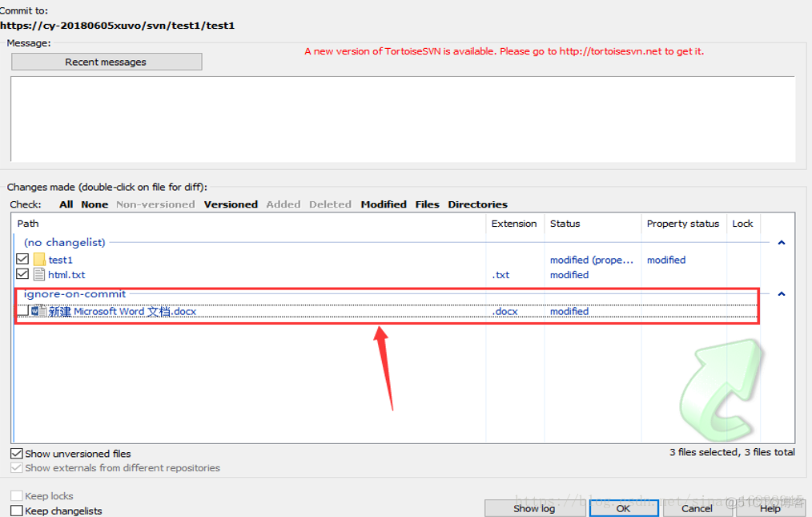Click test1 'modified (prope...' status cell
812x517 pixels.
tap(592, 260)
